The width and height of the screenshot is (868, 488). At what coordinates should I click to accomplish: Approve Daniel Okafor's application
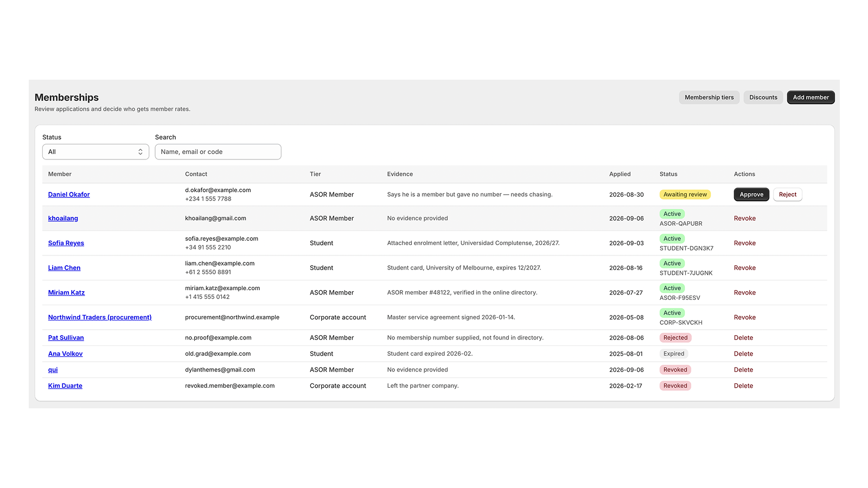[x=751, y=195]
